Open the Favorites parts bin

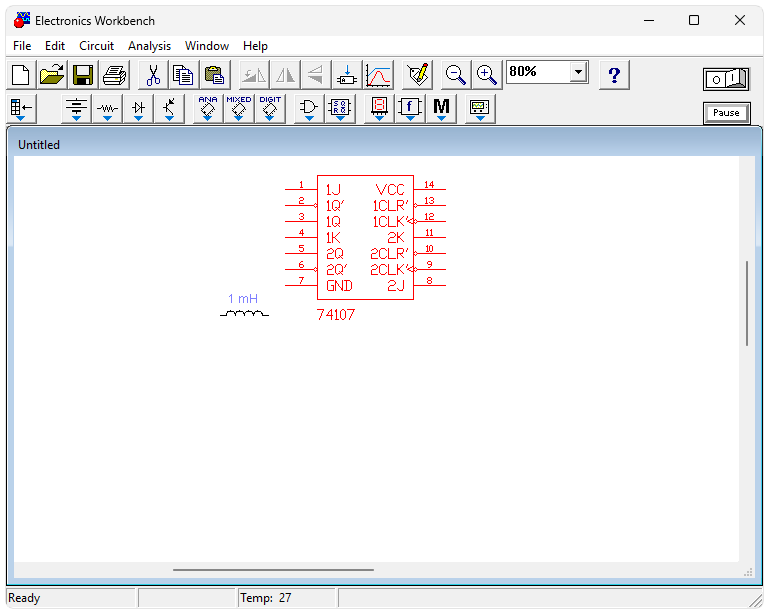pyautogui.click(x=21, y=109)
